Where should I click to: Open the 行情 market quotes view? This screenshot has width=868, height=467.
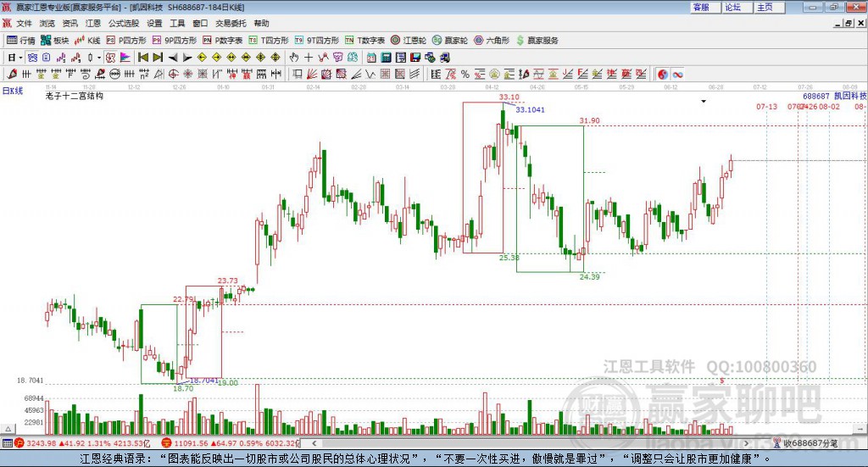[x=20, y=41]
